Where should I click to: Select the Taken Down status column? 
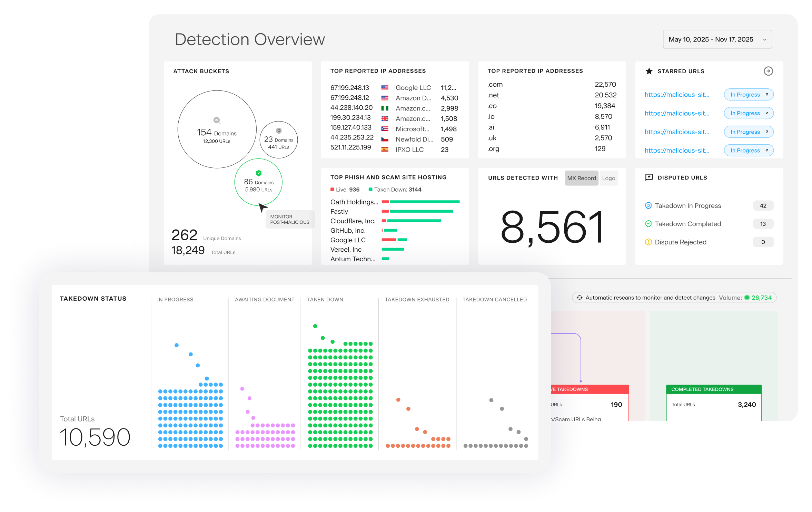[x=325, y=300]
